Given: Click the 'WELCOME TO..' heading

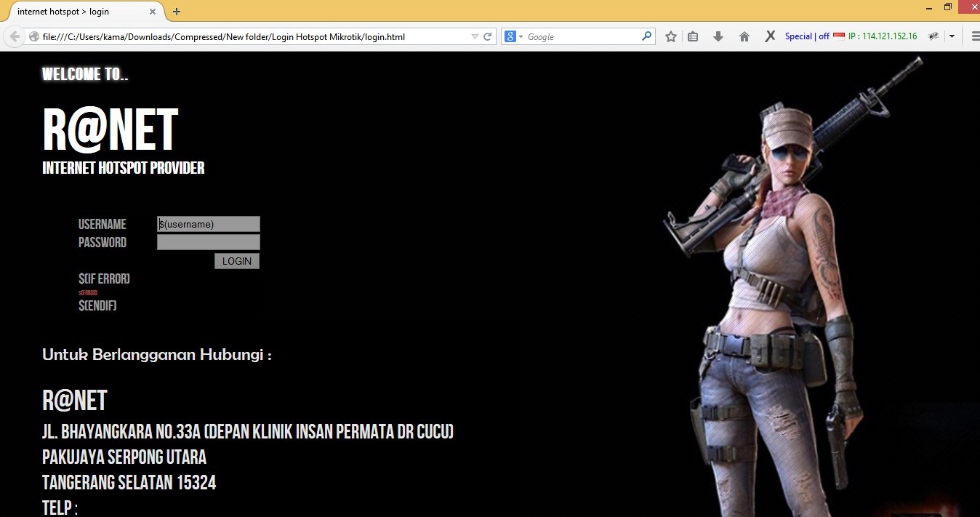Looking at the screenshot, I should (x=85, y=74).
